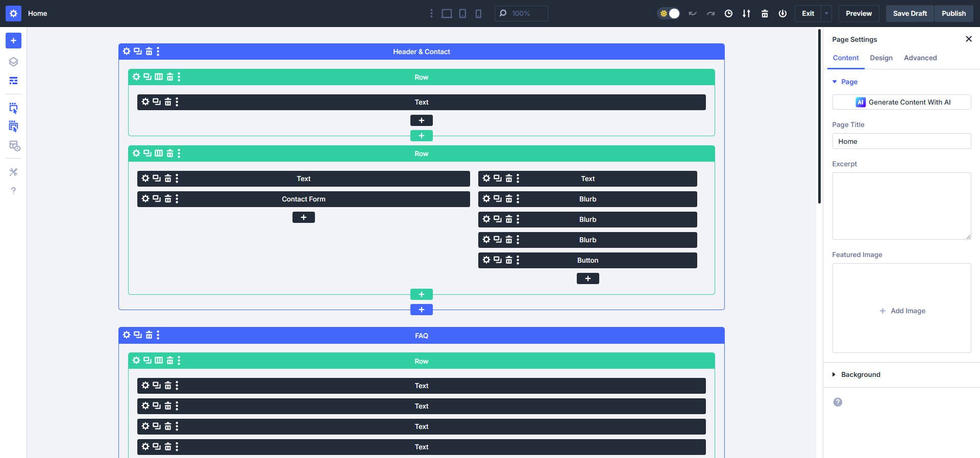
Task: Open settings gear of the FAQ section
Action: point(127,335)
